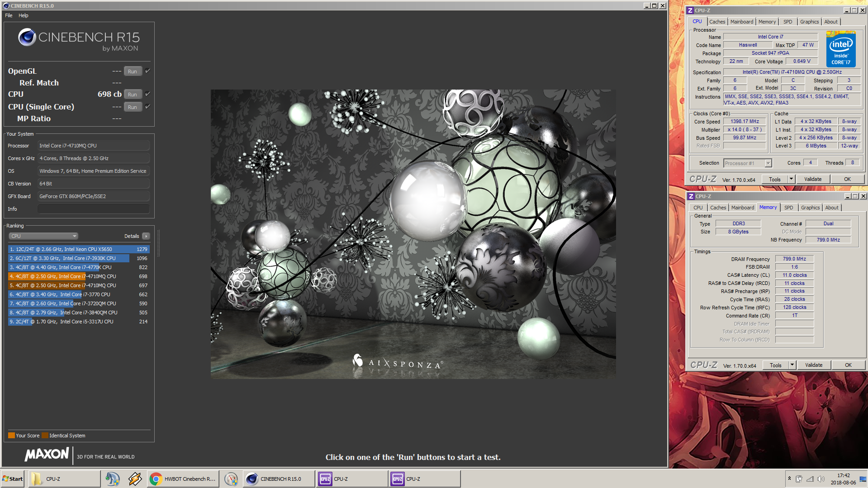Click the Cinebench R15 sphere logo
This screenshot has height=488, width=868.
[x=27, y=37]
